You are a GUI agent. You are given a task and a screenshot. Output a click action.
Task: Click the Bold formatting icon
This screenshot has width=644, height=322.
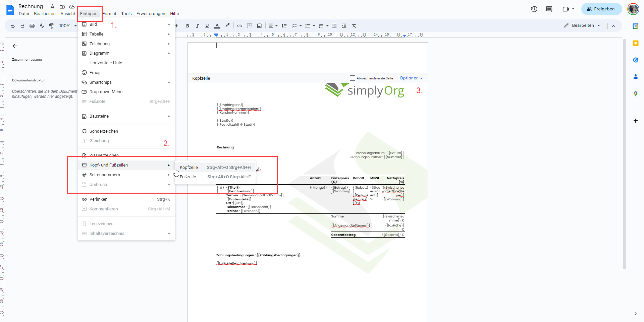point(187,26)
